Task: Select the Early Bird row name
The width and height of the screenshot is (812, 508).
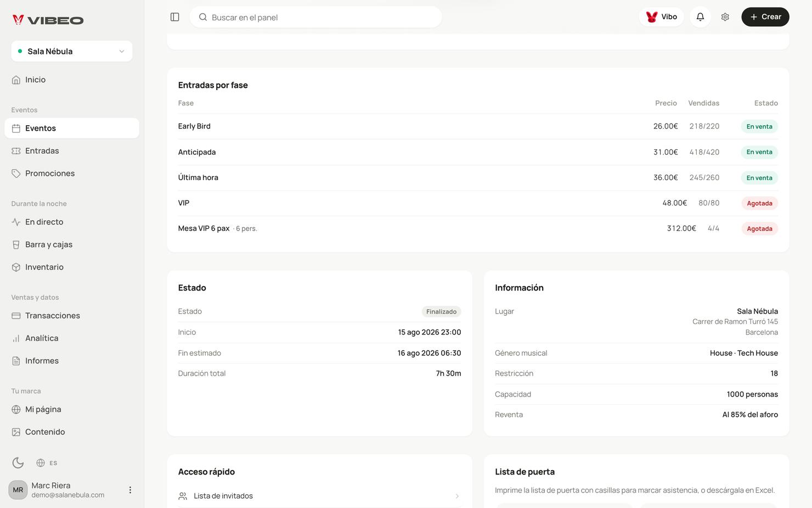Action: [194, 126]
